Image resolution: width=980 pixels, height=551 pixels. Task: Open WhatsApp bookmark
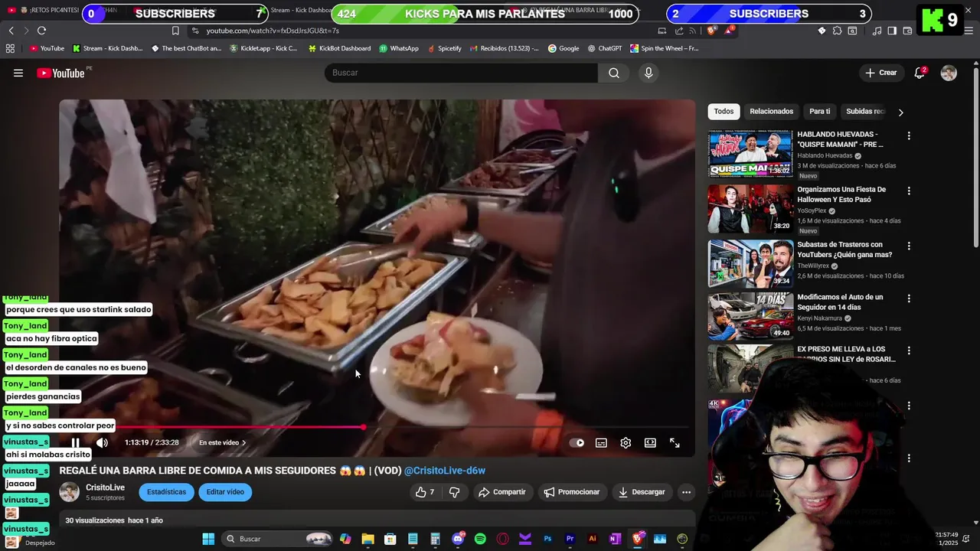point(399,48)
